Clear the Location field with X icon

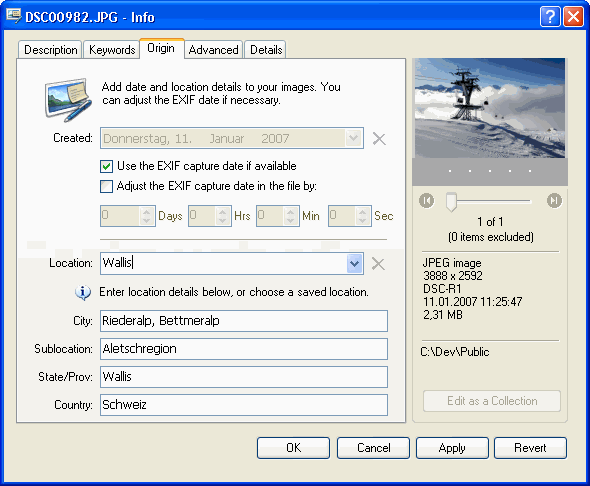pyautogui.click(x=378, y=264)
